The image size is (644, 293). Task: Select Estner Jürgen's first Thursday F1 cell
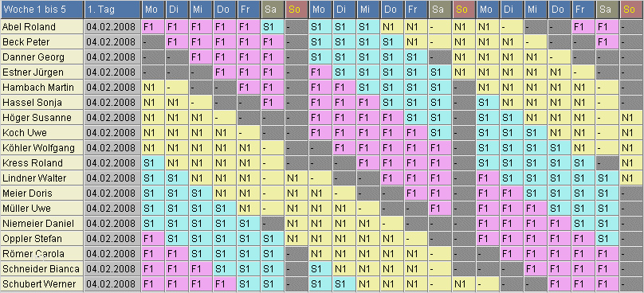(x=225, y=72)
